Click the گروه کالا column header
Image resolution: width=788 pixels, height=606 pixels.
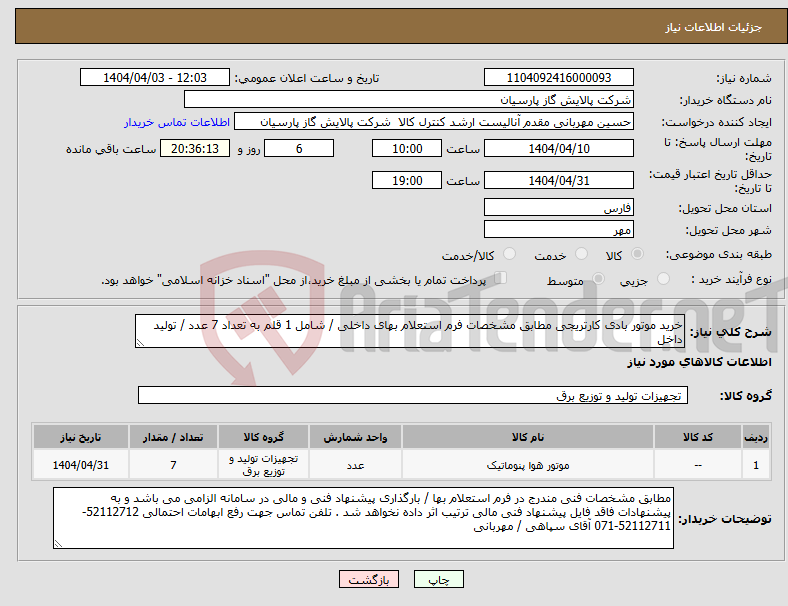(263, 437)
